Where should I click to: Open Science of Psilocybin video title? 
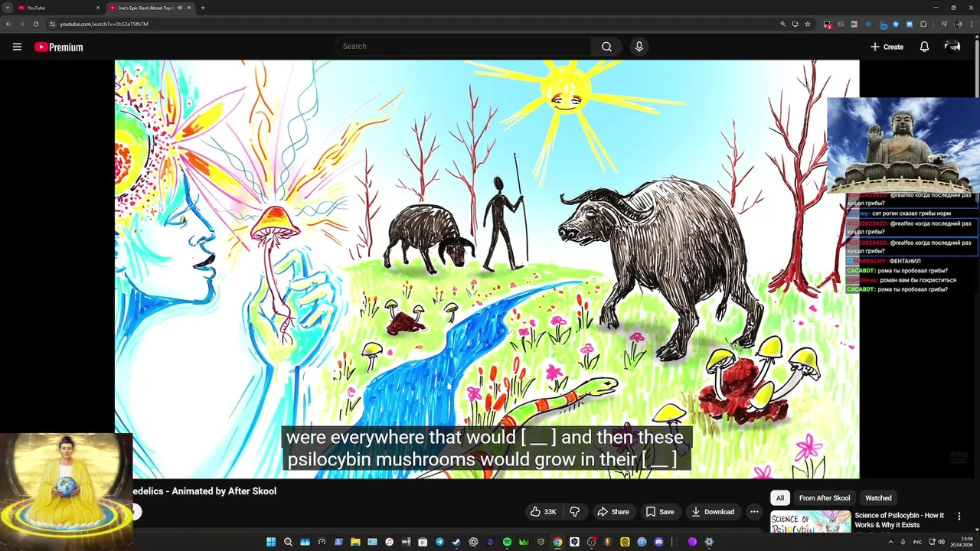point(899,520)
